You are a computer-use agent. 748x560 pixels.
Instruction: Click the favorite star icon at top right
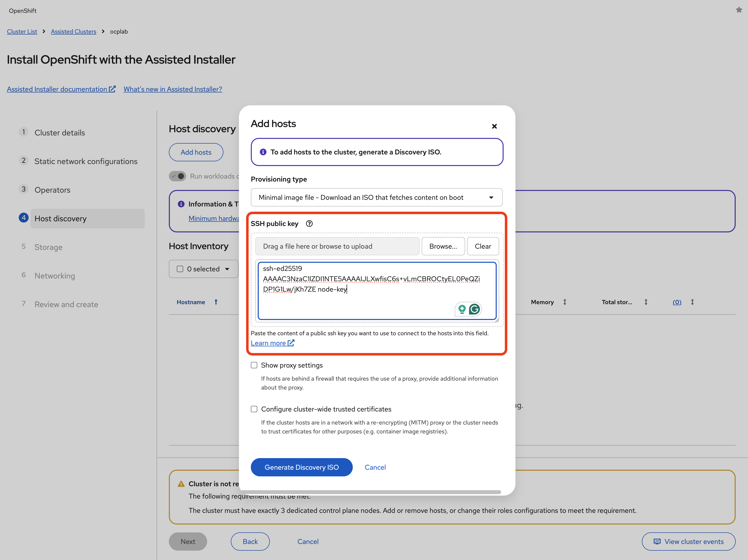click(739, 10)
